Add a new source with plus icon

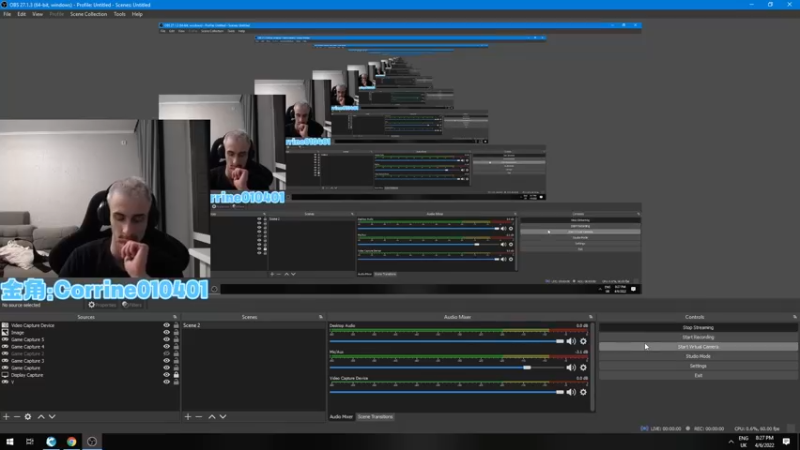pos(6,417)
